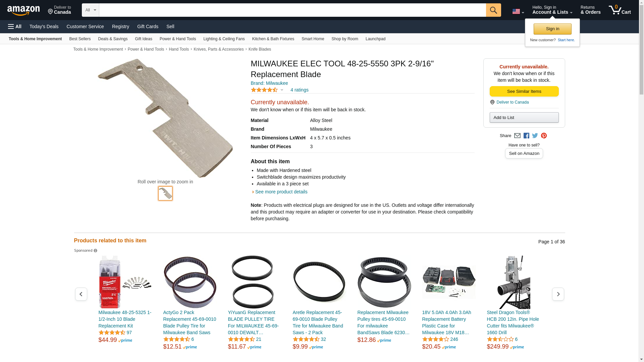Open the shopping cart icon
The height and width of the screenshot is (362, 644).
point(620,10)
